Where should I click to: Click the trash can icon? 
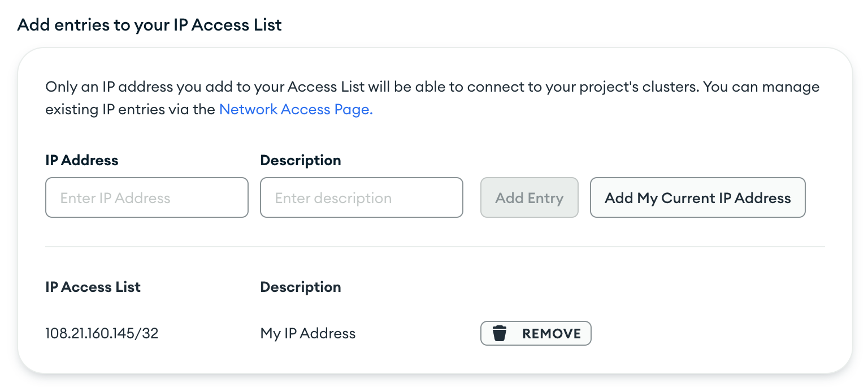[499, 334]
